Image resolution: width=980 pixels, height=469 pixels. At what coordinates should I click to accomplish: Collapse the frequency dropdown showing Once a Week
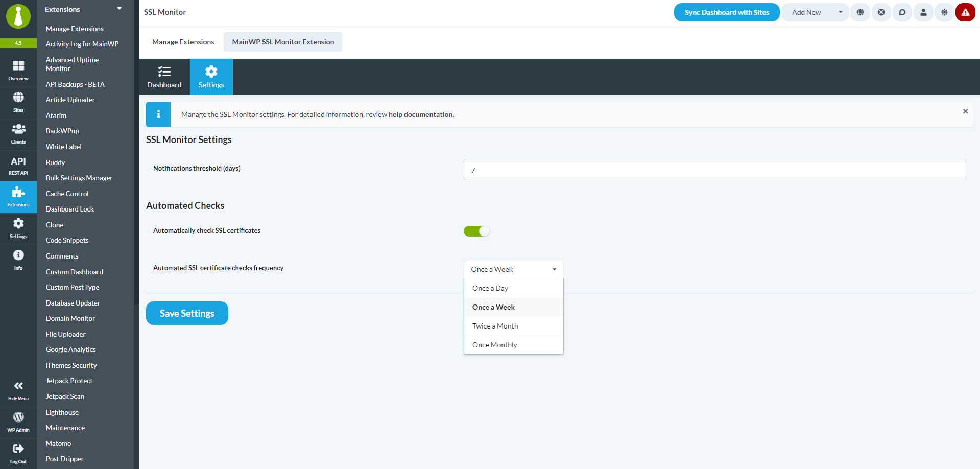point(513,269)
